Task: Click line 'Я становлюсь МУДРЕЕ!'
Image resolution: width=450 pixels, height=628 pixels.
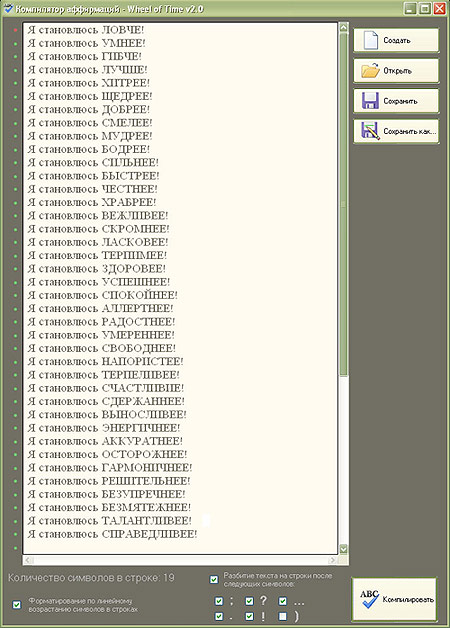Action: tap(90, 136)
